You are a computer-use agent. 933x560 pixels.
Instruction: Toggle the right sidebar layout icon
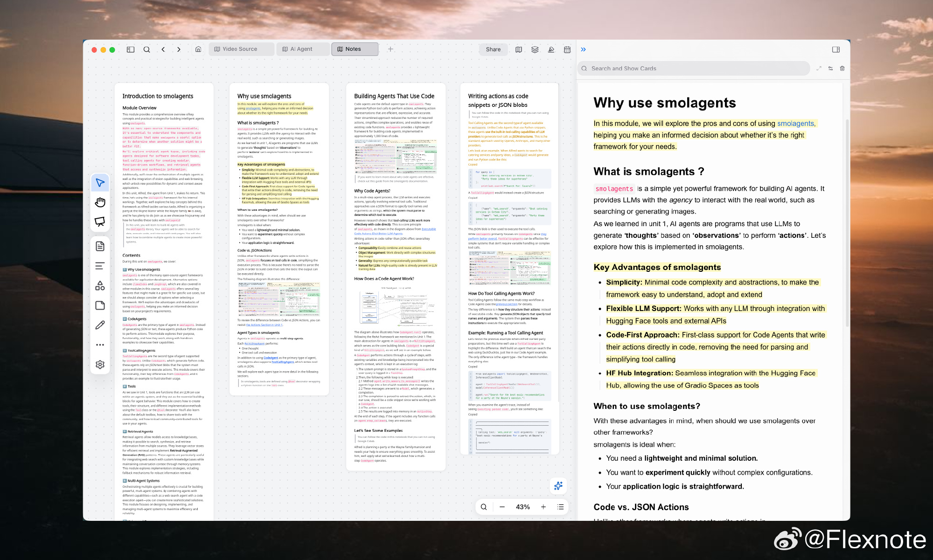(x=836, y=49)
